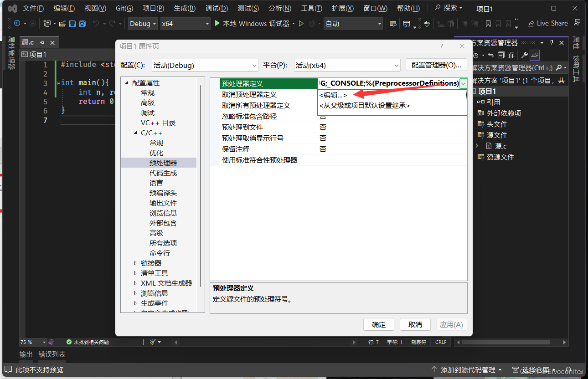The width and height of the screenshot is (588, 379).
Task: Expand the XML 文档生成器 tree node
Action: [x=136, y=283]
